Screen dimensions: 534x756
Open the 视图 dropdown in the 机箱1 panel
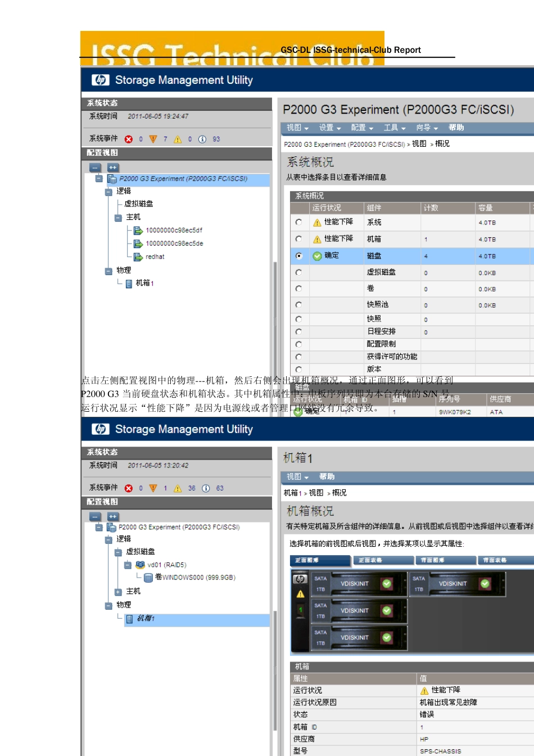[297, 477]
